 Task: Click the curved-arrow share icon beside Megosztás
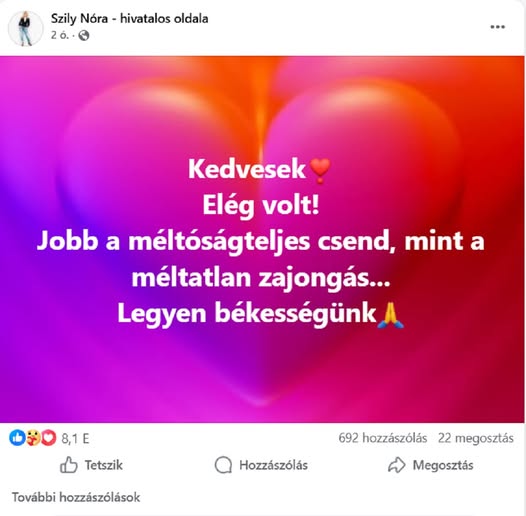coord(397,465)
